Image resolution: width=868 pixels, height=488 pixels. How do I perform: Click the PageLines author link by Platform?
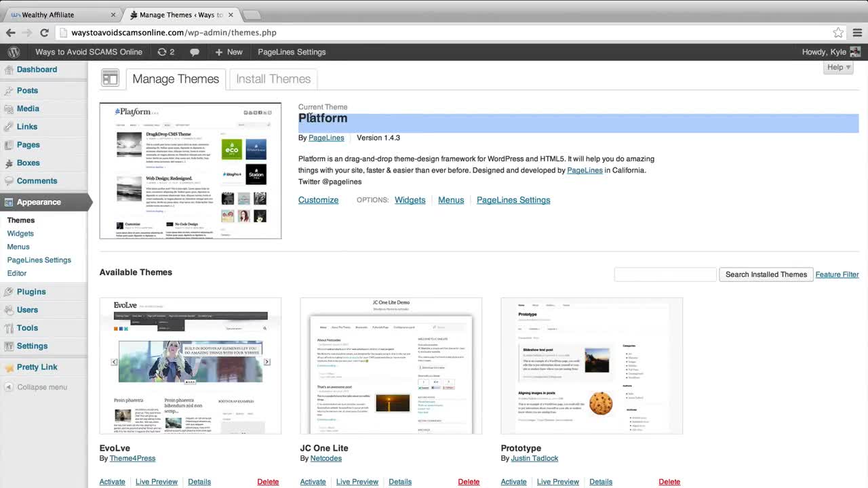(x=326, y=138)
